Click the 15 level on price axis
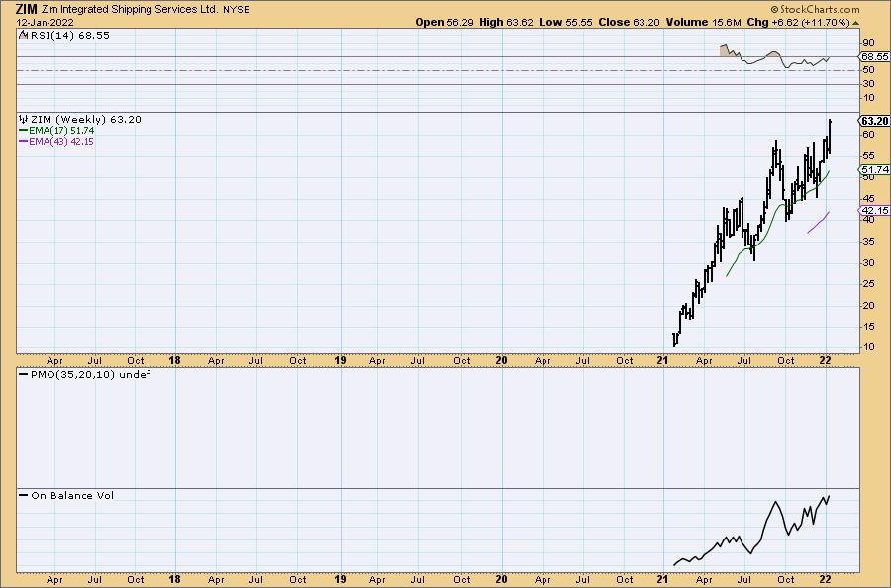 tap(868, 327)
